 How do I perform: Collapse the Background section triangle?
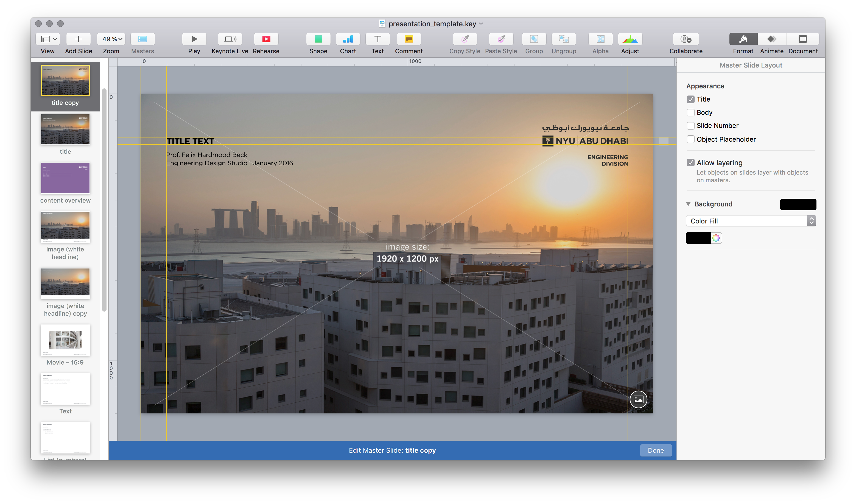688,204
